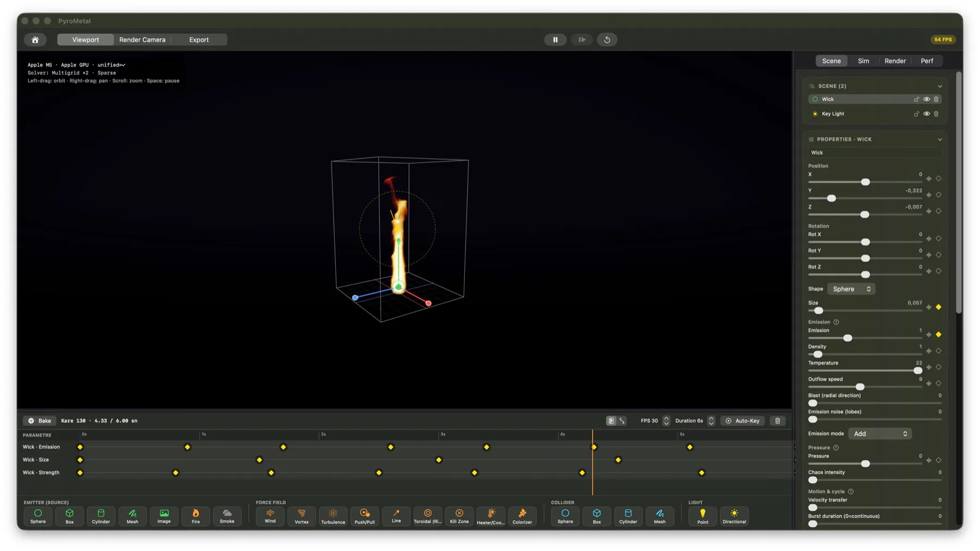Viewport: 980px width, 551px height.
Task: Select Key Light in scene list
Action: [x=875, y=114]
